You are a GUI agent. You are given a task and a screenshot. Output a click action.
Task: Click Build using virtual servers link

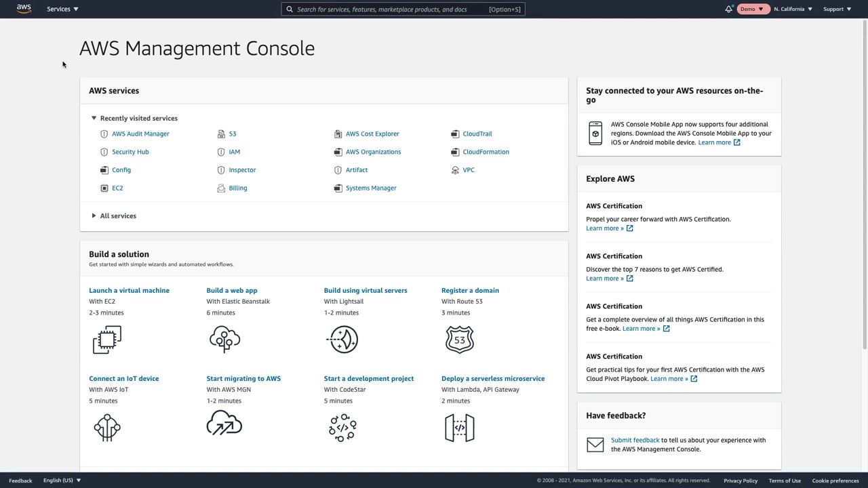click(366, 291)
